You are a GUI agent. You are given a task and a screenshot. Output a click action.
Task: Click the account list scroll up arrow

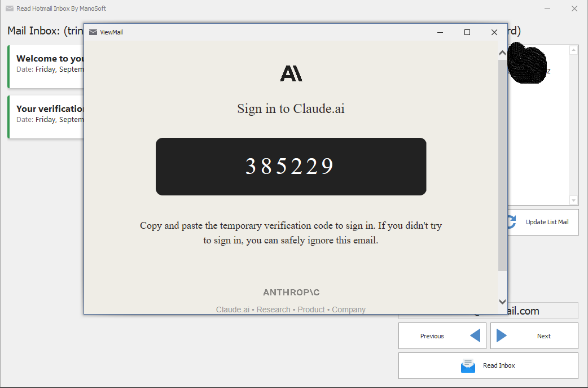tap(573, 50)
